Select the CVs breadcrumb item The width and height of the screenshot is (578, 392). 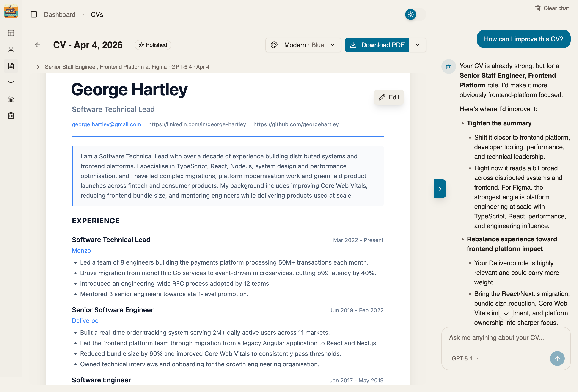coord(97,14)
